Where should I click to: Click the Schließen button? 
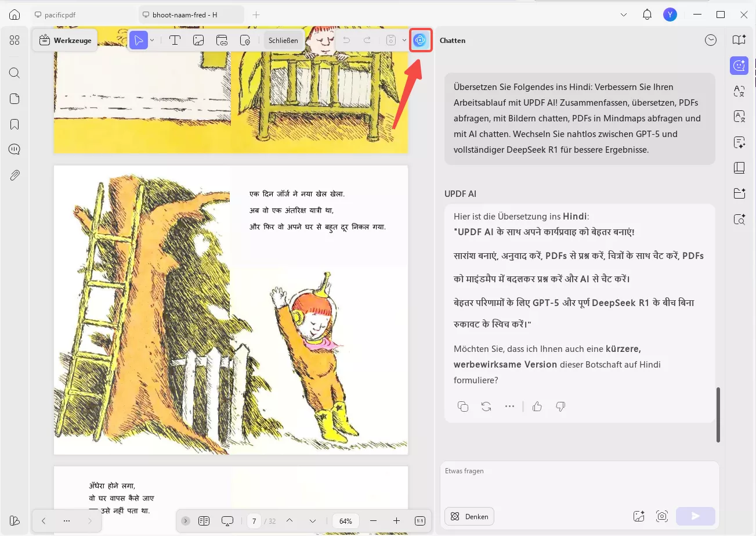click(283, 40)
